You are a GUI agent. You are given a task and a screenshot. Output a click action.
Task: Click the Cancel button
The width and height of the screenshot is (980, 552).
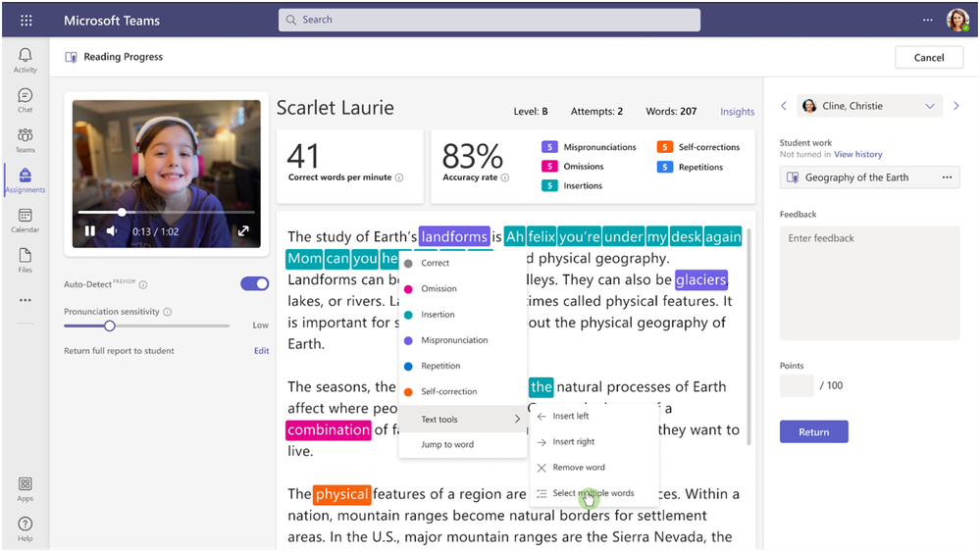[929, 58]
